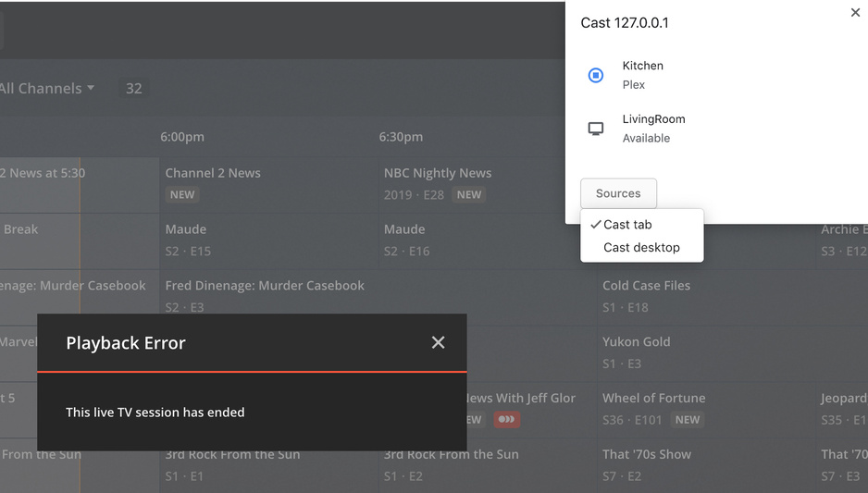Expand the All Channels filter dropdown
The height and width of the screenshot is (493, 868).
(x=48, y=89)
